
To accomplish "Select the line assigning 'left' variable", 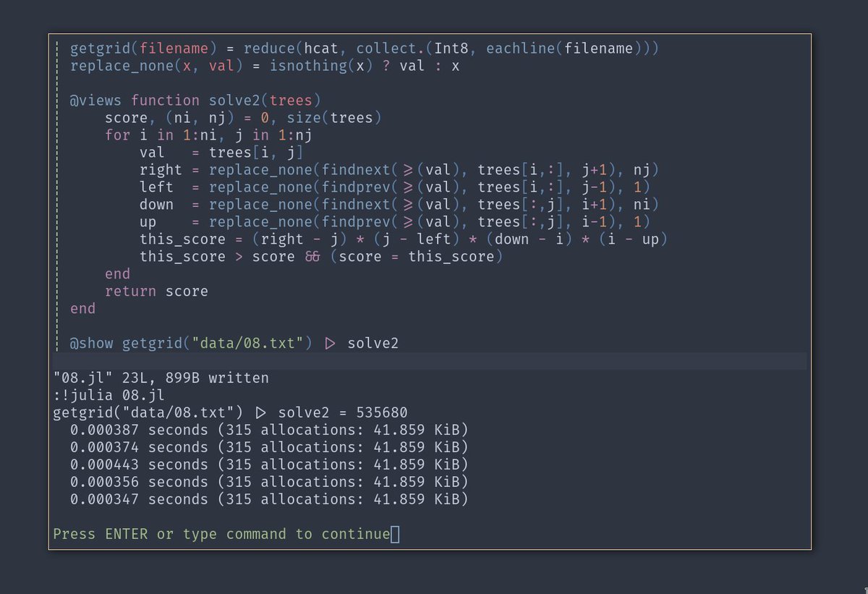I will (x=395, y=187).
